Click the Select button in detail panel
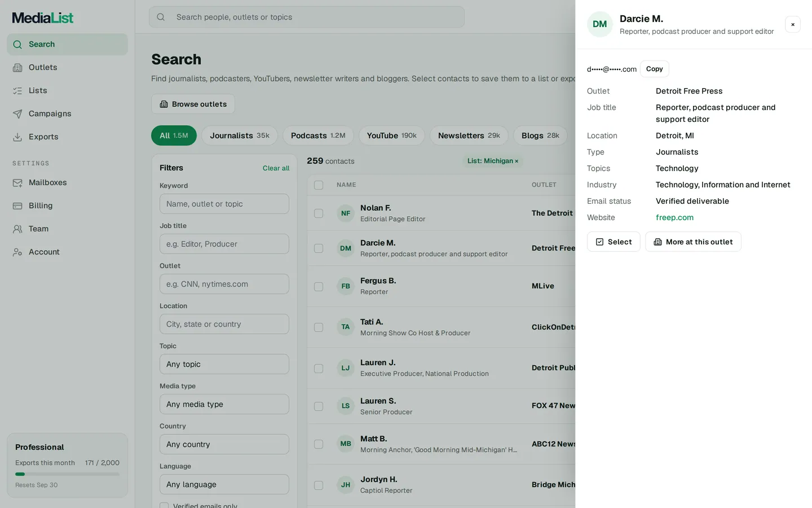 pyautogui.click(x=614, y=242)
